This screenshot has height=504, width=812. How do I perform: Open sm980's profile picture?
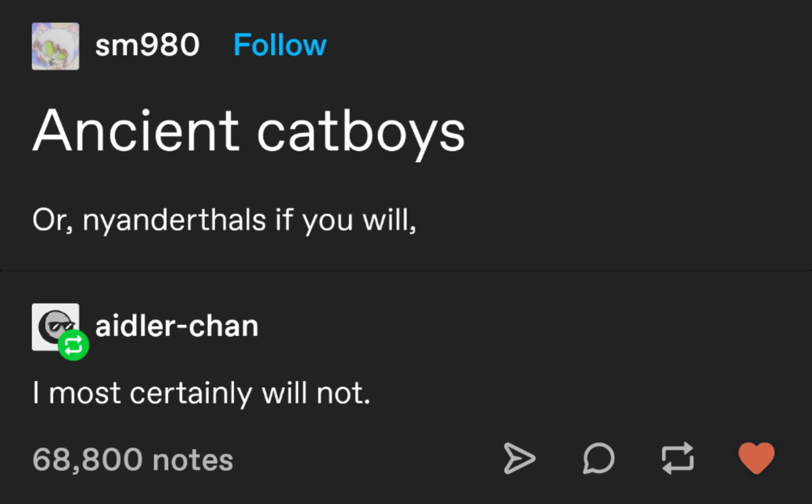click(56, 46)
